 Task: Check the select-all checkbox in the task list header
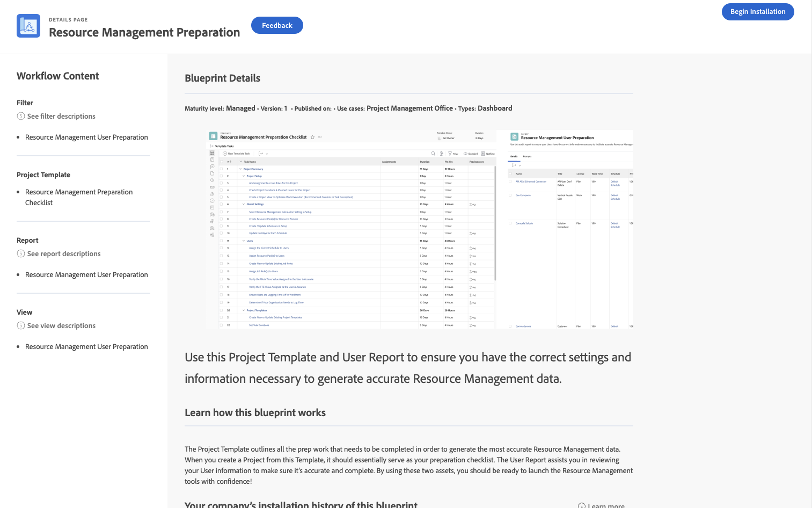222,162
